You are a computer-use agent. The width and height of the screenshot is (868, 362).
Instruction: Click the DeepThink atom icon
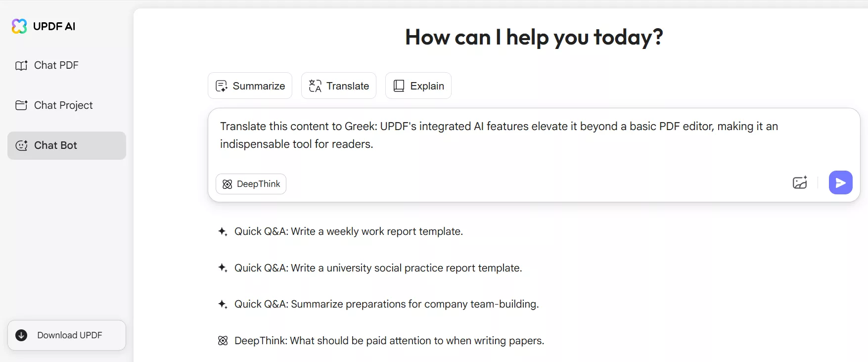tap(228, 184)
